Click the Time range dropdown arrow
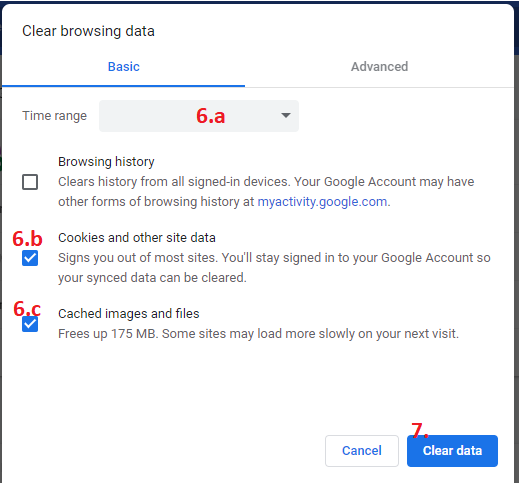Screen dimensions: 520x487 tap(286, 115)
